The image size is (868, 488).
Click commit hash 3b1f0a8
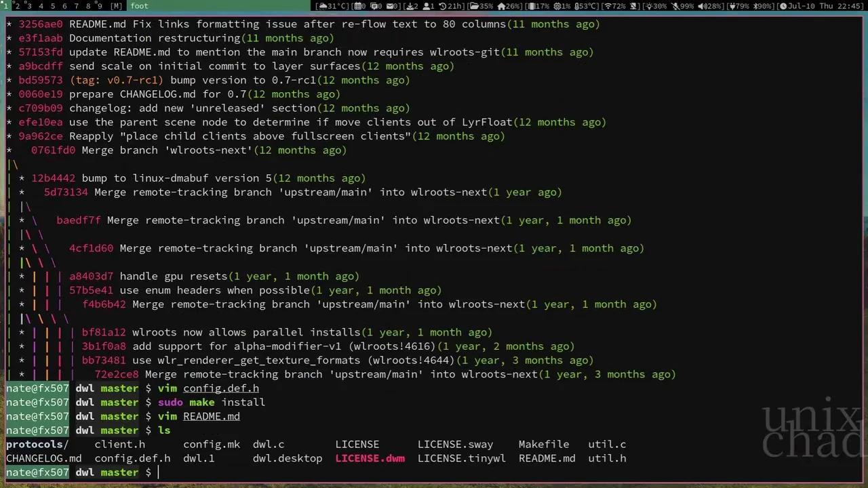pyautogui.click(x=104, y=346)
